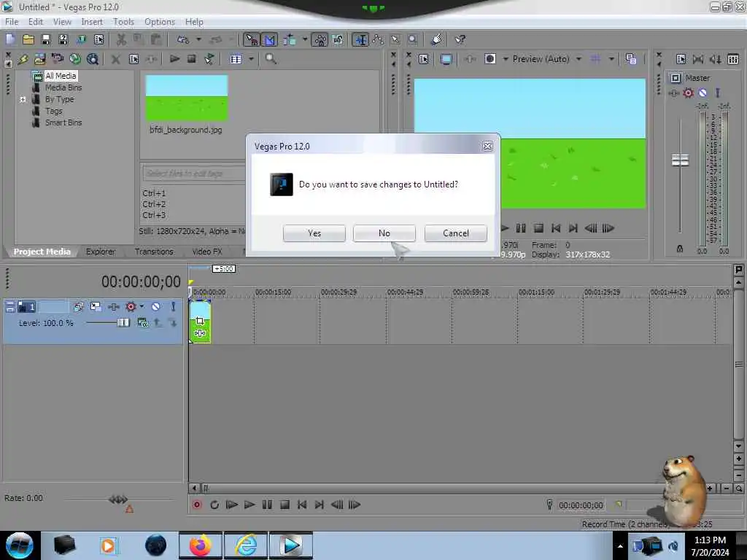Image resolution: width=747 pixels, height=560 pixels.
Task: Adjust the Master volume fader
Action: pyautogui.click(x=680, y=160)
